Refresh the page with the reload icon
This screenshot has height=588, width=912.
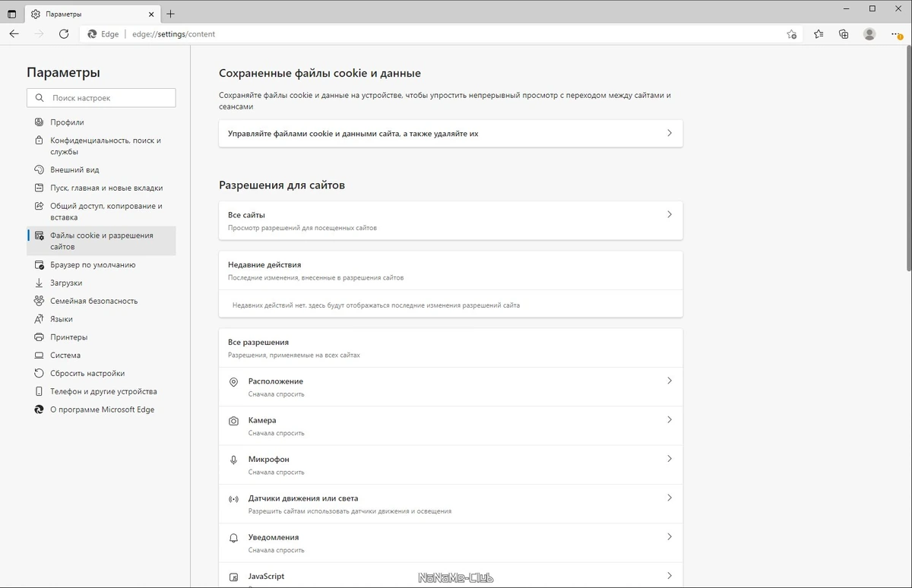coord(64,34)
